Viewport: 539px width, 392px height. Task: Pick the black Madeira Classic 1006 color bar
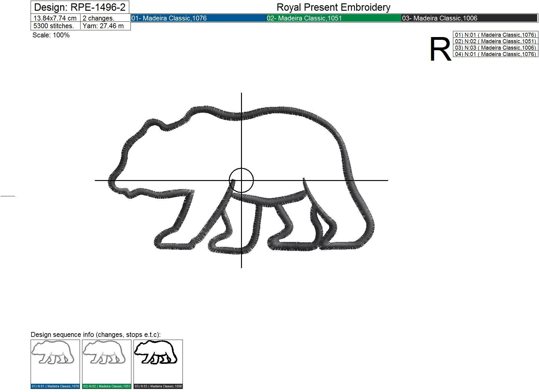point(469,18)
